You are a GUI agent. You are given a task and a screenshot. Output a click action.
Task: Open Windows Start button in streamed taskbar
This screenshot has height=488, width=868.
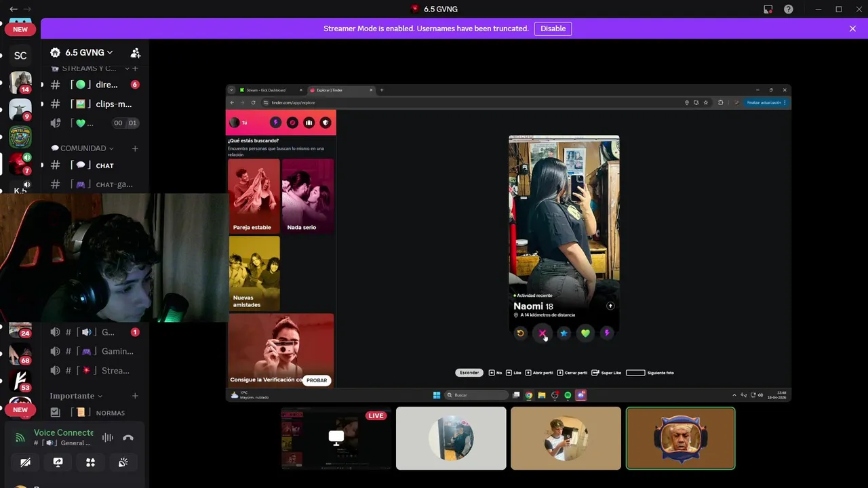[x=437, y=395]
